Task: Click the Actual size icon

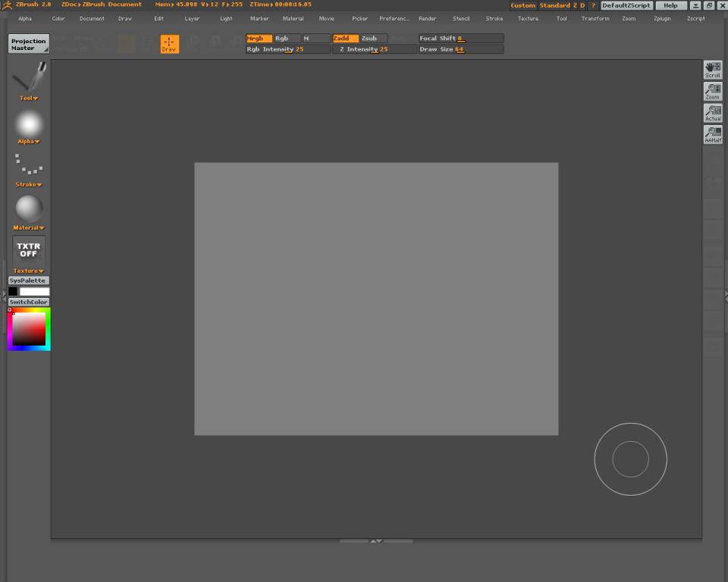Action: pyautogui.click(x=713, y=113)
